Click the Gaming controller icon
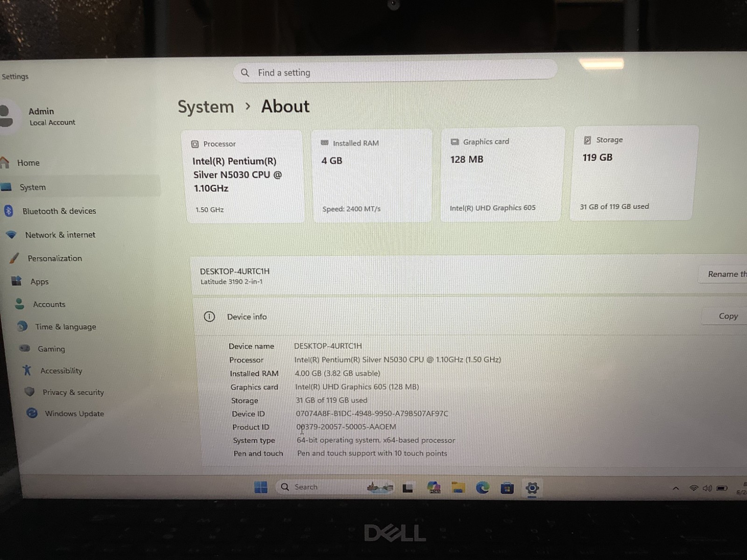This screenshot has width=747, height=560. click(25, 348)
